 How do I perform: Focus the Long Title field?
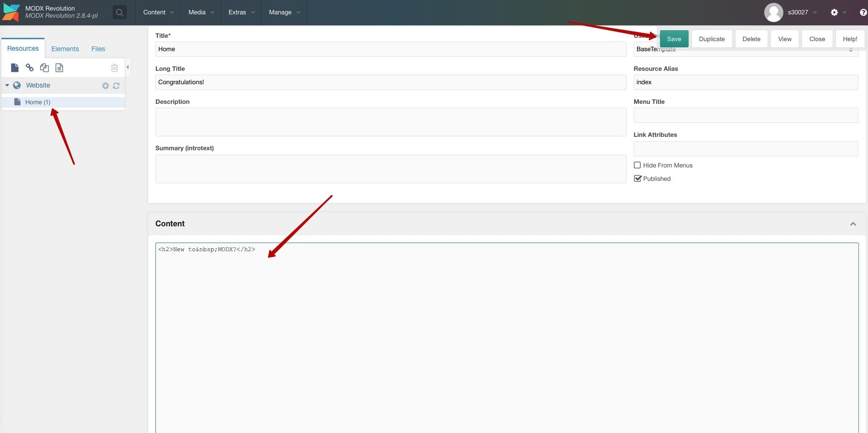391,82
